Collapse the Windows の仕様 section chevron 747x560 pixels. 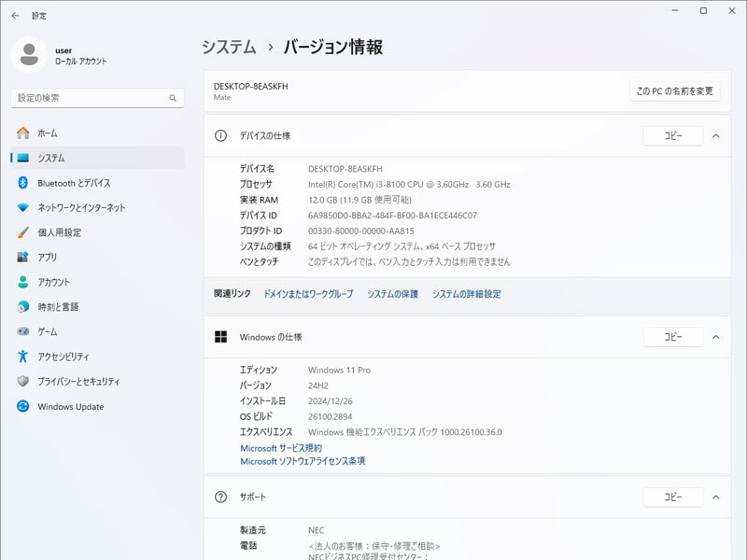pyautogui.click(x=715, y=337)
